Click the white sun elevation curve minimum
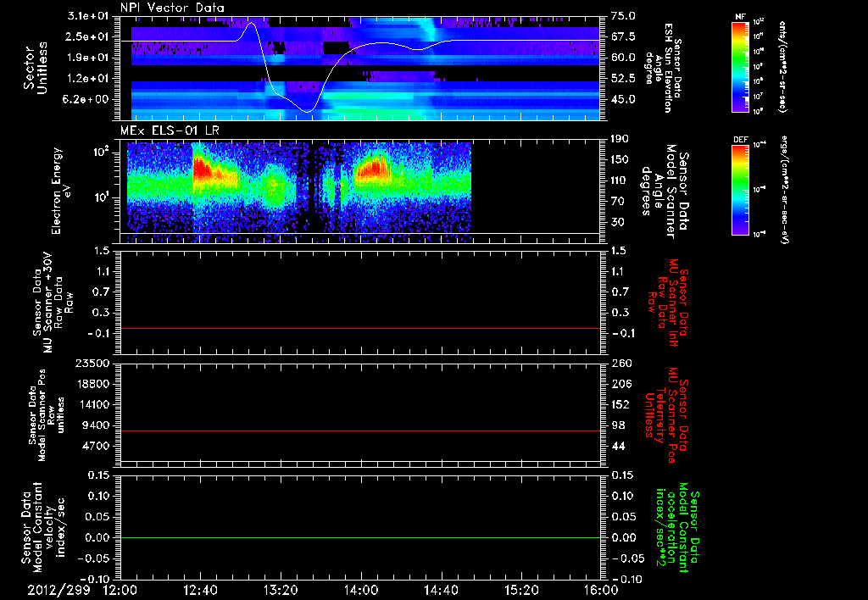The image size is (868, 600). click(x=309, y=112)
